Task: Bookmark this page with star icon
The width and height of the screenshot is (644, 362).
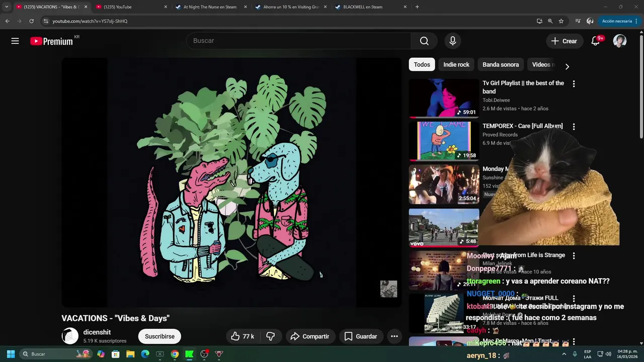Action: [x=561, y=21]
